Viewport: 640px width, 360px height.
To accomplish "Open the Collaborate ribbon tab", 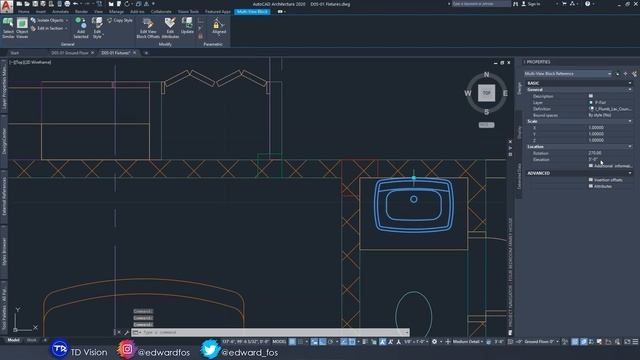I will [x=161, y=12].
